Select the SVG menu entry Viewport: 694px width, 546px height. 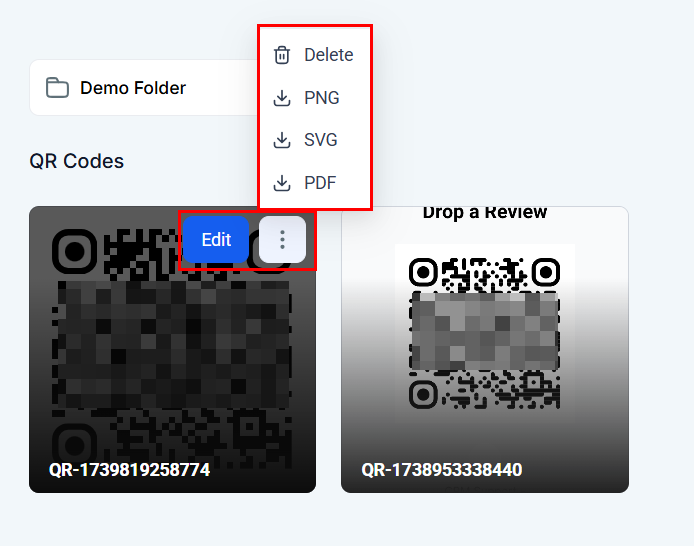(x=315, y=140)
